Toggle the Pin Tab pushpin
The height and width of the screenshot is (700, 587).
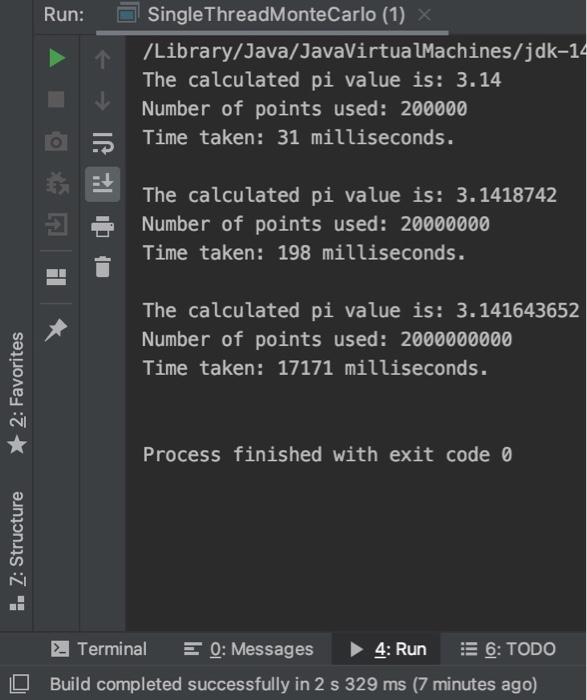[56, 330]
